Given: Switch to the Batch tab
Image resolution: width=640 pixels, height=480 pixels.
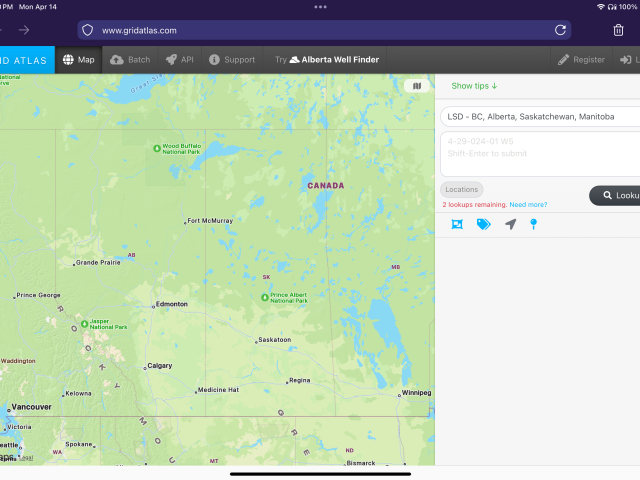Looking at the screenshot, I should tap(130, 60).
